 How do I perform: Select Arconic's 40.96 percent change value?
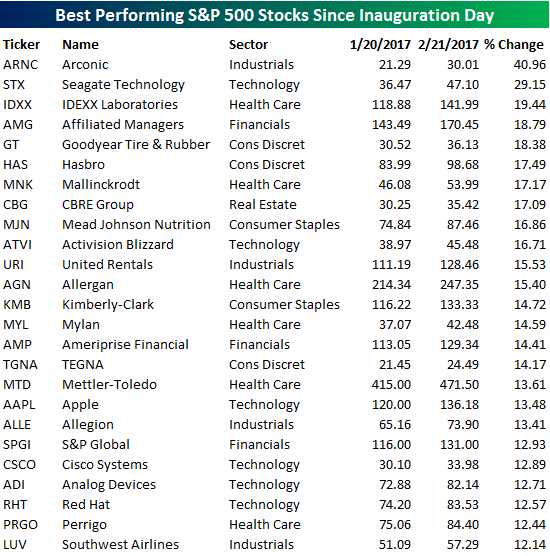[530, 65]
